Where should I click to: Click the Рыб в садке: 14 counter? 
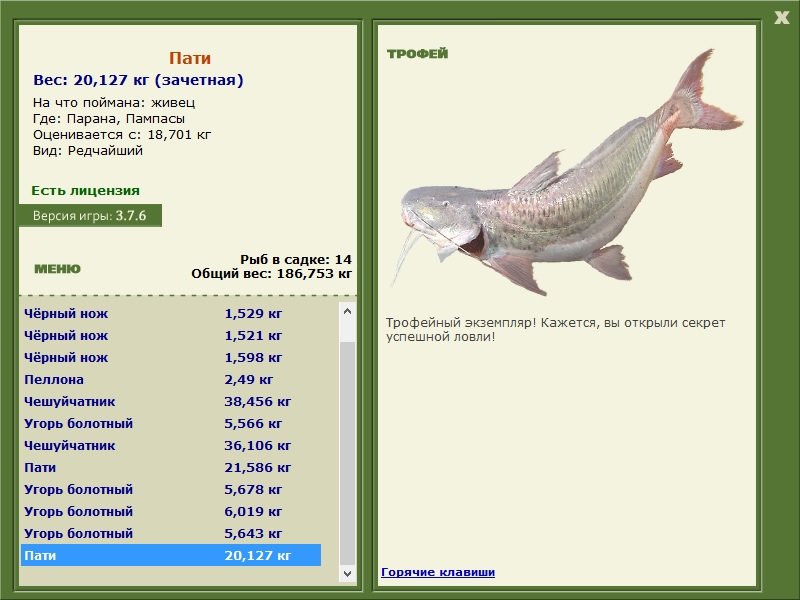296,259
